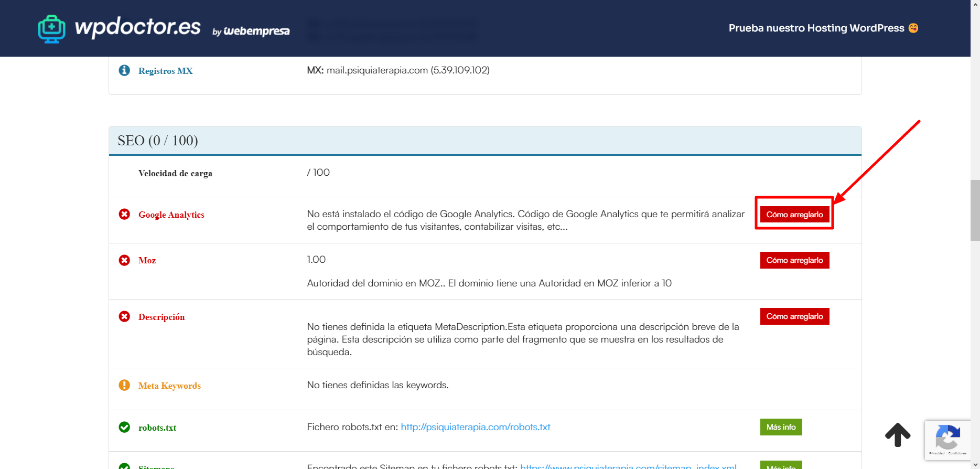The height and width of the screenshot is (469, 980).
Task: Click 'Cómo arreglarlo' for Google Analytics
Action: tap(794, 215)
